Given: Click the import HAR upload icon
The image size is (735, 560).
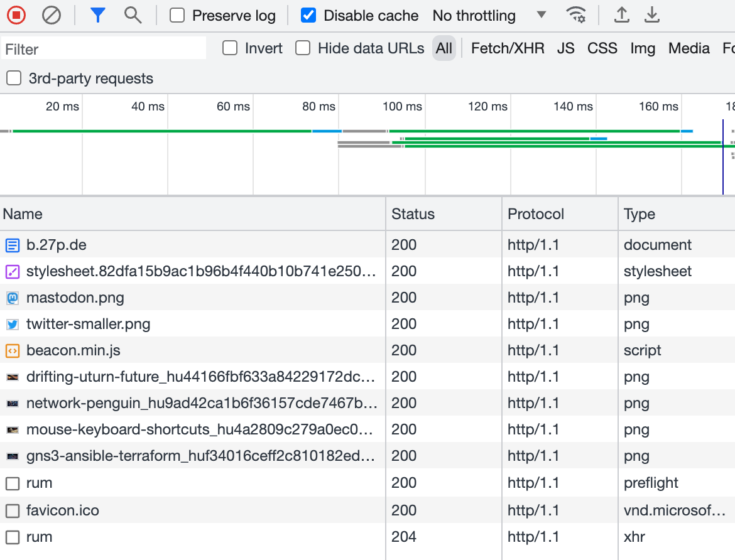Looking at the screenshot, I should click(x=621, y=15).
